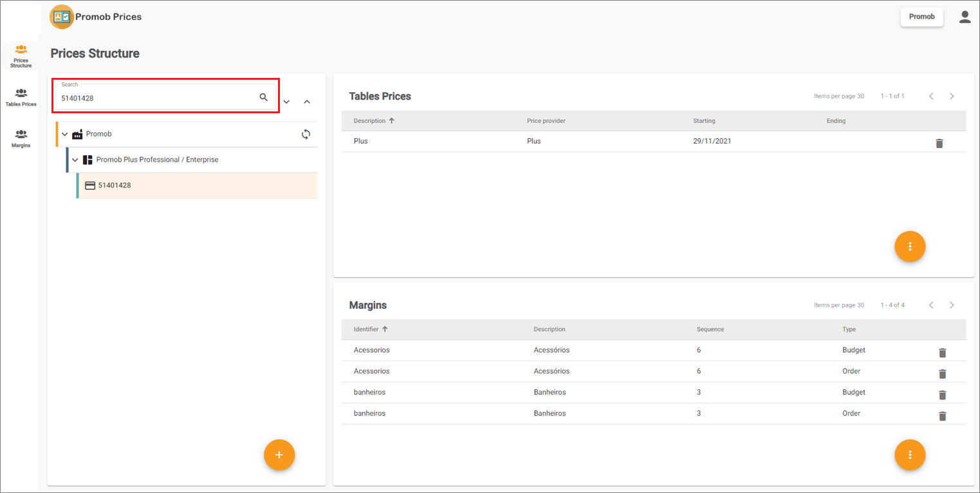Click the 29/11/2021 starting date cell

coord(712,141)
